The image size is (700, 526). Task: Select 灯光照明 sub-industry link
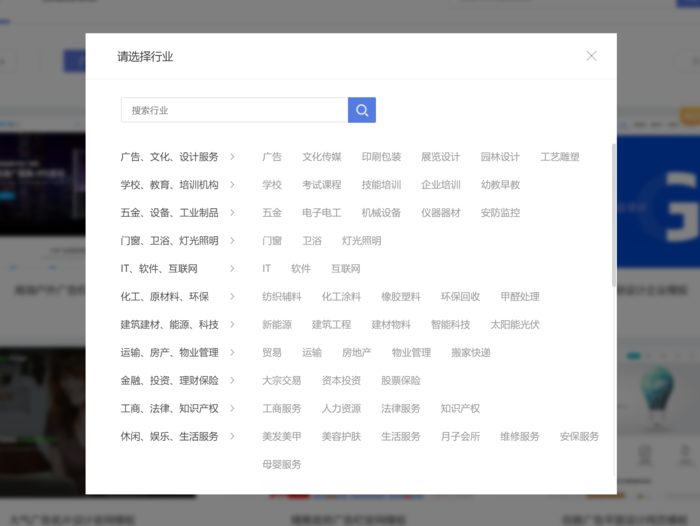point(362,241)
